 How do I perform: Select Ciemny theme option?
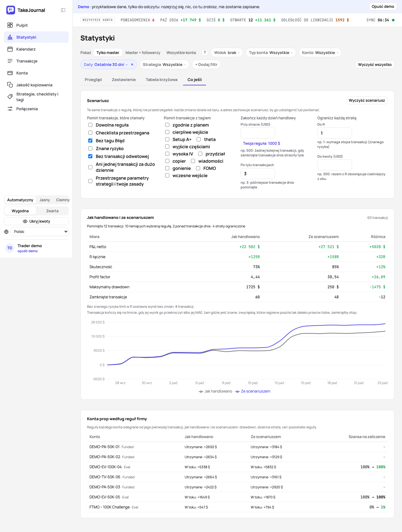[x=63, y=200]
